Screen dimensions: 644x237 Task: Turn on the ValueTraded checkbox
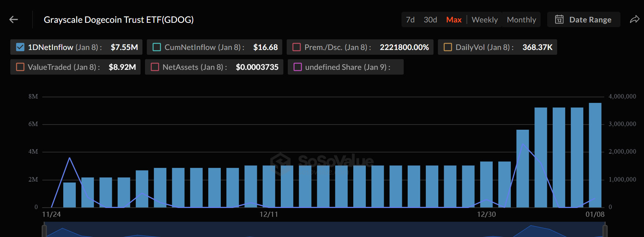[x=20, y=67]
